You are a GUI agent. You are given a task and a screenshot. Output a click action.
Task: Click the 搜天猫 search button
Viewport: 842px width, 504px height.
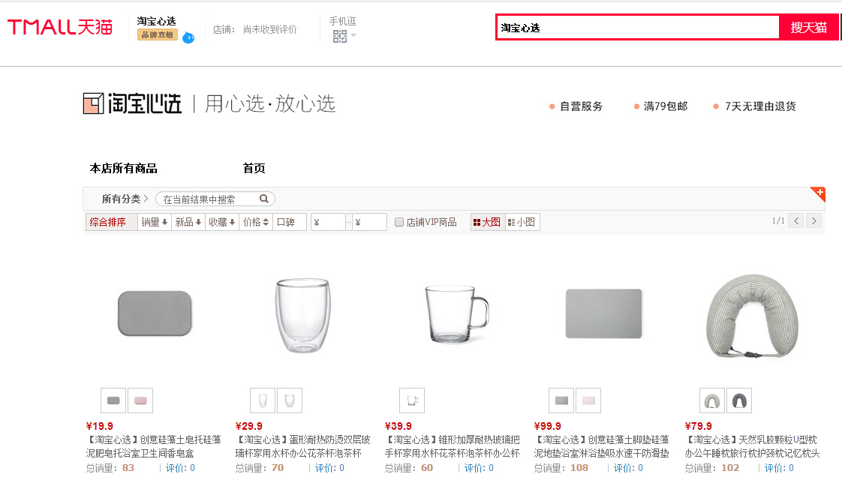808,28
